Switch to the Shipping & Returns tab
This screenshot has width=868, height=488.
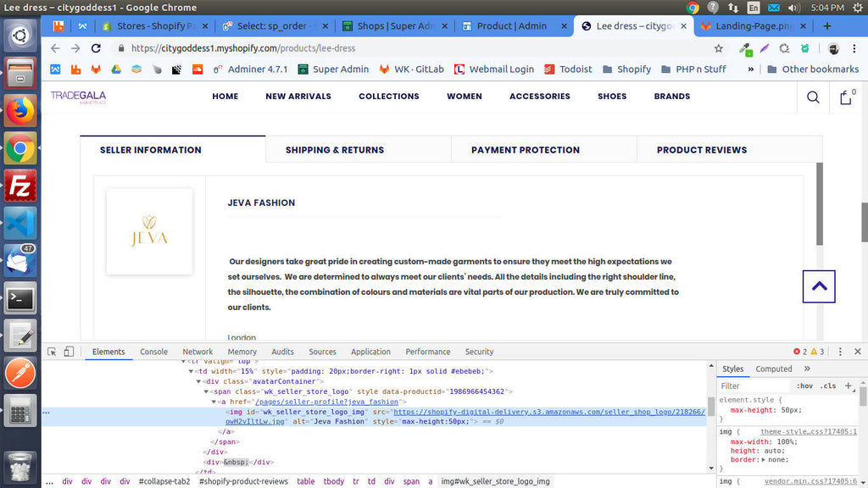coord(334,150)
